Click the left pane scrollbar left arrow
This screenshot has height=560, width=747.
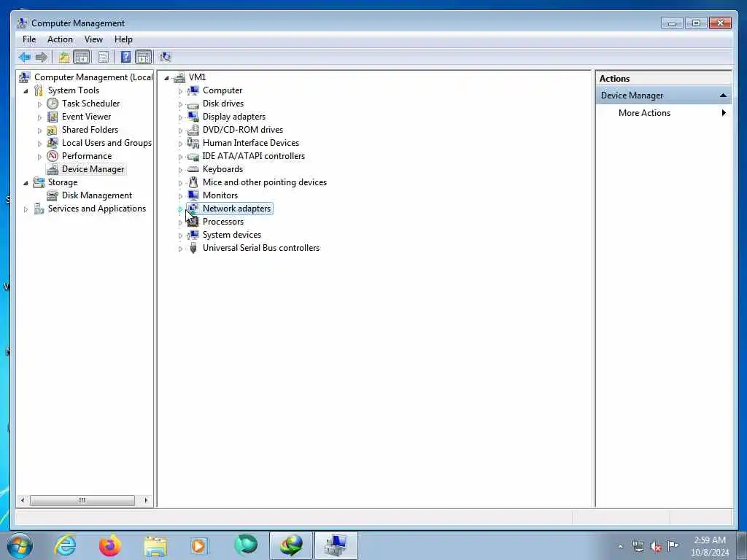tap(23, 500)
